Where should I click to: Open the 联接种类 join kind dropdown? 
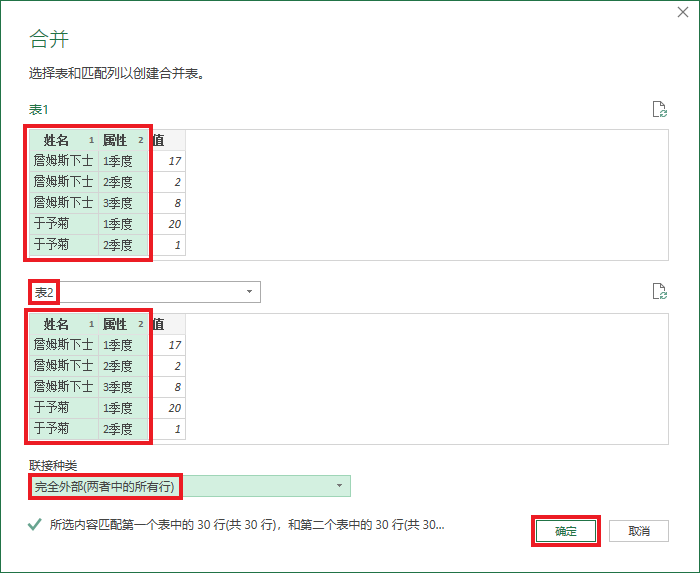[x=190, y=486]
